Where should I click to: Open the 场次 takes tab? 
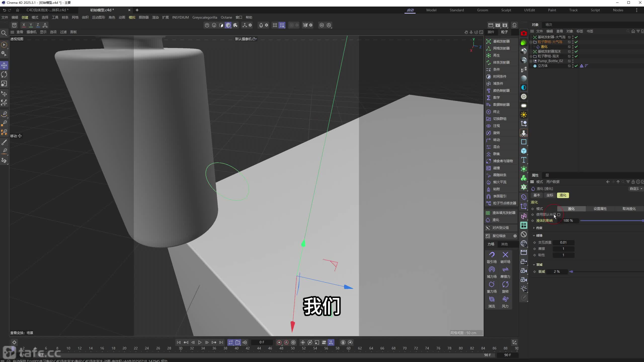pos(549,25)
